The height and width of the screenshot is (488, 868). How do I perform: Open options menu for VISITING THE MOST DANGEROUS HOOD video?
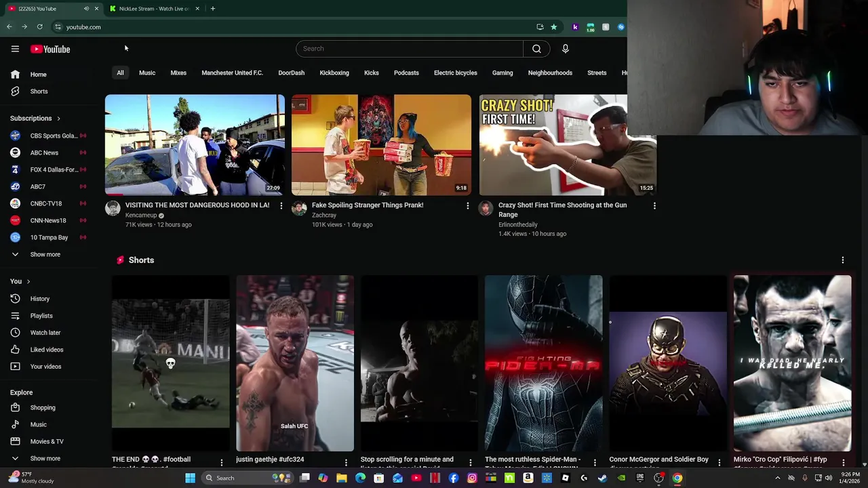click(x=281, y=205)
